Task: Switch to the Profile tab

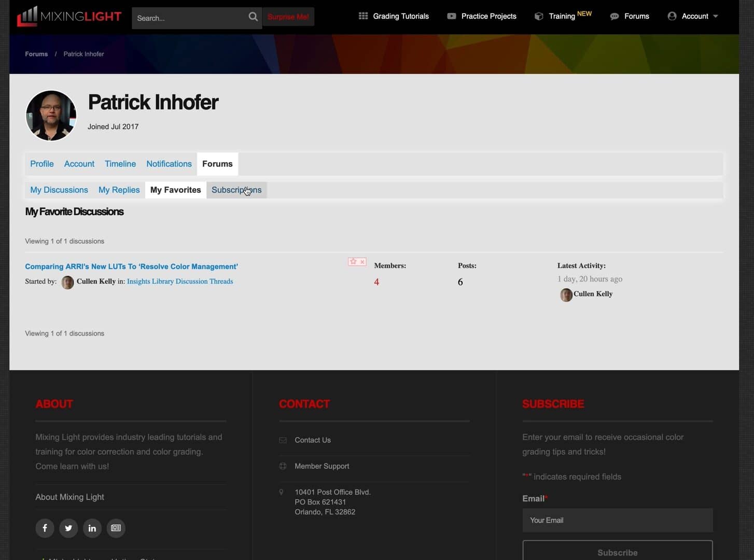Action: click(42, 164)
